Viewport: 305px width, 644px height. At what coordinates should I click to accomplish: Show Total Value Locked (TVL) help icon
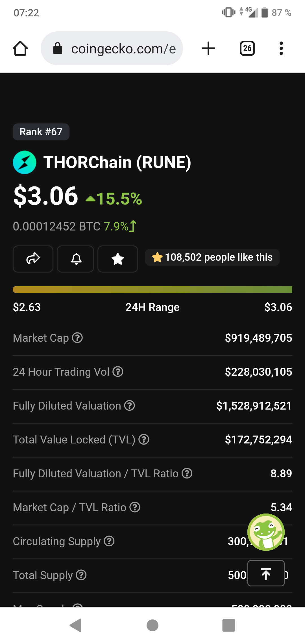pyautogui.click(x=144, y=440)
